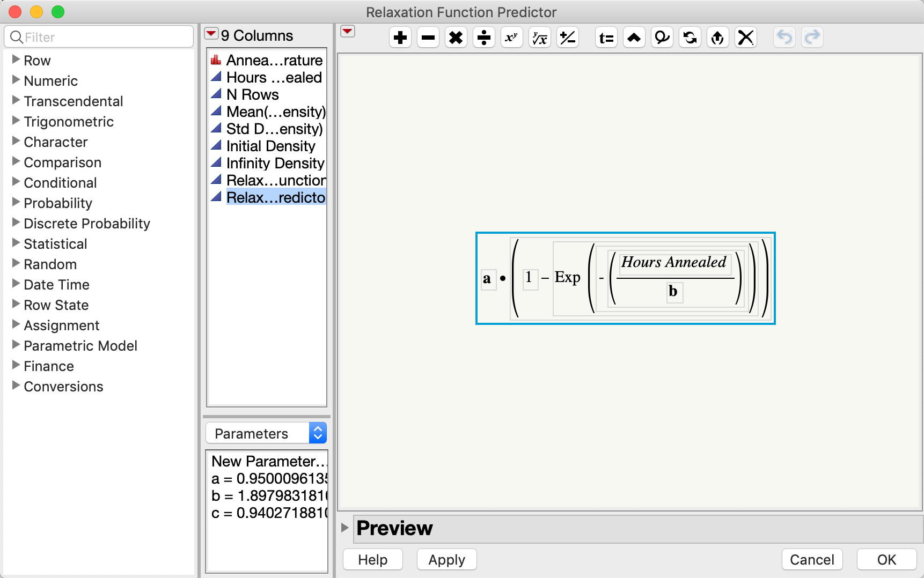This screenshot has width=924, height=578.
Task: Select parameter b in the parameters list
Action: coord(268,495)
